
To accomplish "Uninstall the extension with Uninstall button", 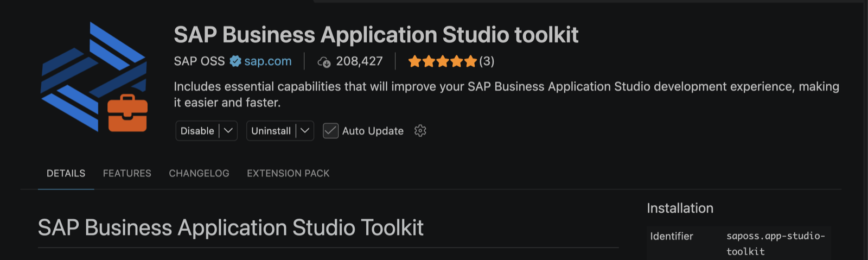I will 271,131.
